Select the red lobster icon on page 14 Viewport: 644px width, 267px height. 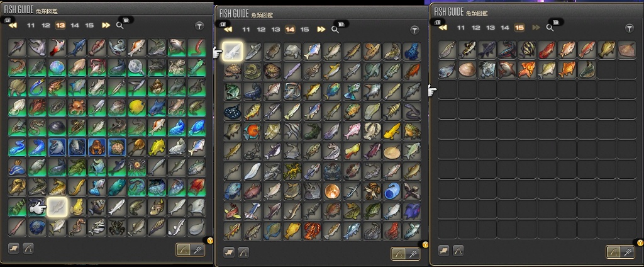[x=312, y=231]
